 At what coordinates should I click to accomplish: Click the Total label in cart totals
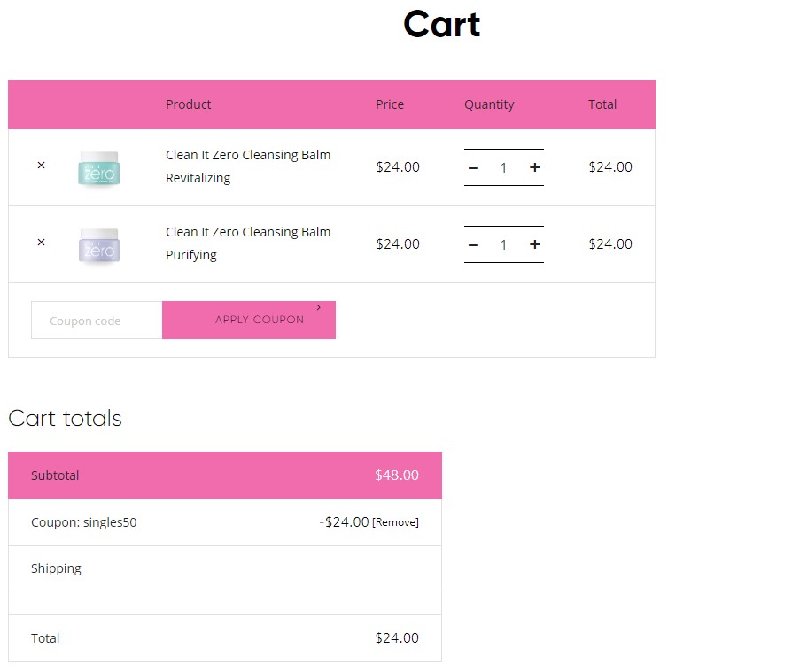pyautogui.click(x=45, y=638)
